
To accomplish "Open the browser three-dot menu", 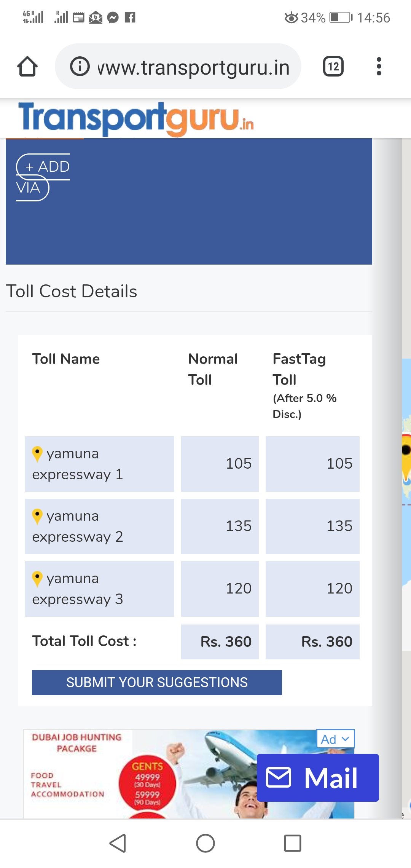I will [379, 67].
